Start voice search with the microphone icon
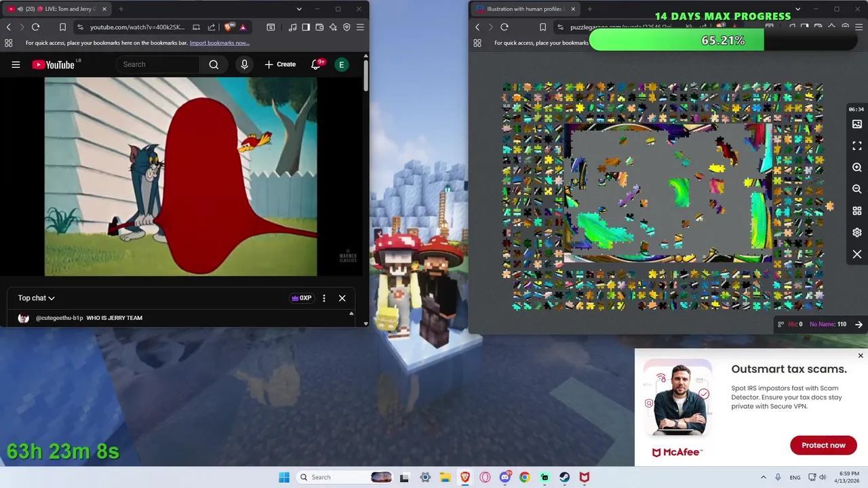This screenshot has height=488, width=868. click(x=245, y=64)
